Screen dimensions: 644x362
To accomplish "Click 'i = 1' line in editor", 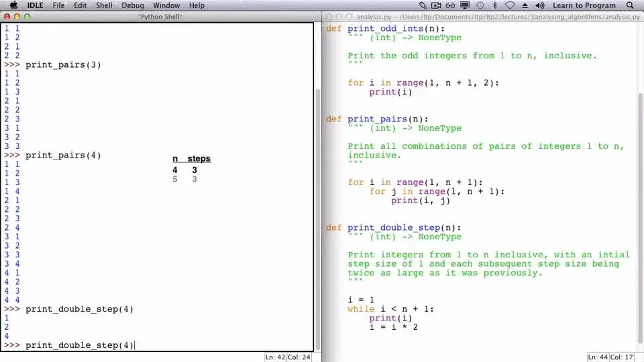I will [x=361, y=300].
